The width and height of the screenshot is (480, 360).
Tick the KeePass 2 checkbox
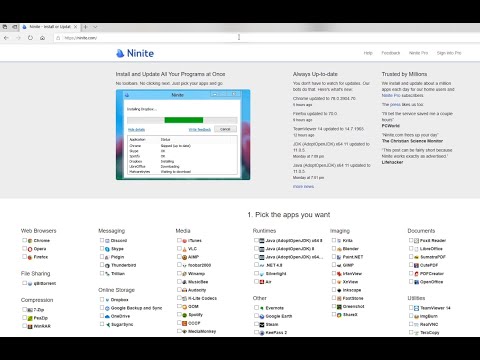[x=256, y=332]
